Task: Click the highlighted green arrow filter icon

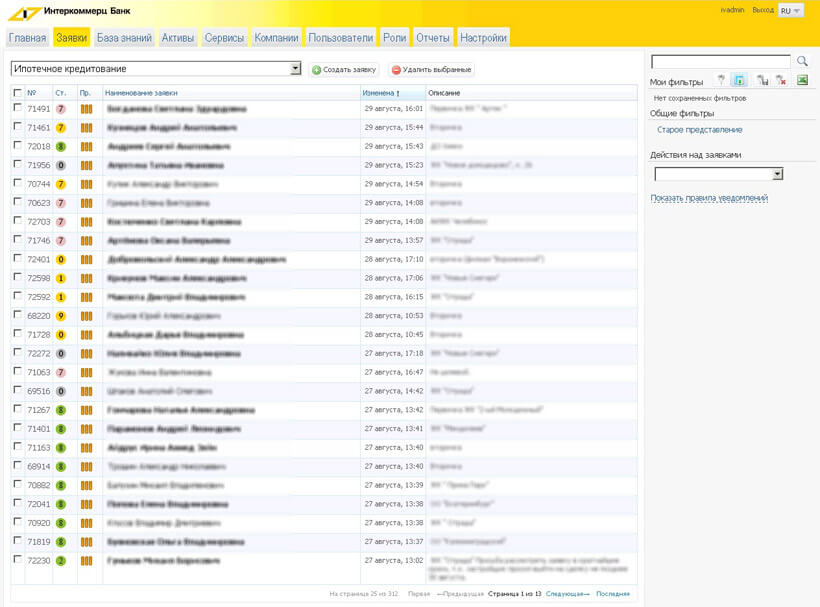Action: pyautogui.click(x=739, y=81)
